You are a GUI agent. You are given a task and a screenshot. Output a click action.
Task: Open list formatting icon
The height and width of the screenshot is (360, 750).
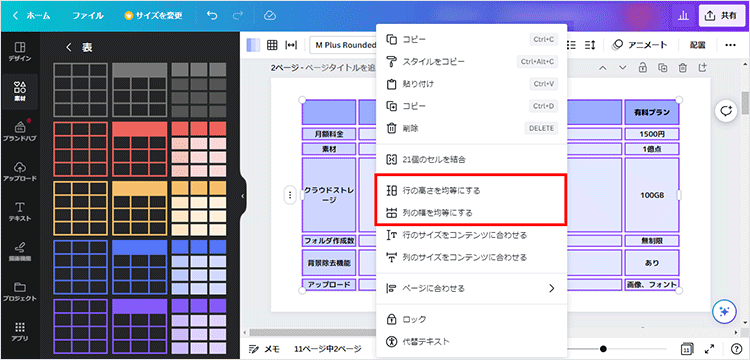pos(571,45)
